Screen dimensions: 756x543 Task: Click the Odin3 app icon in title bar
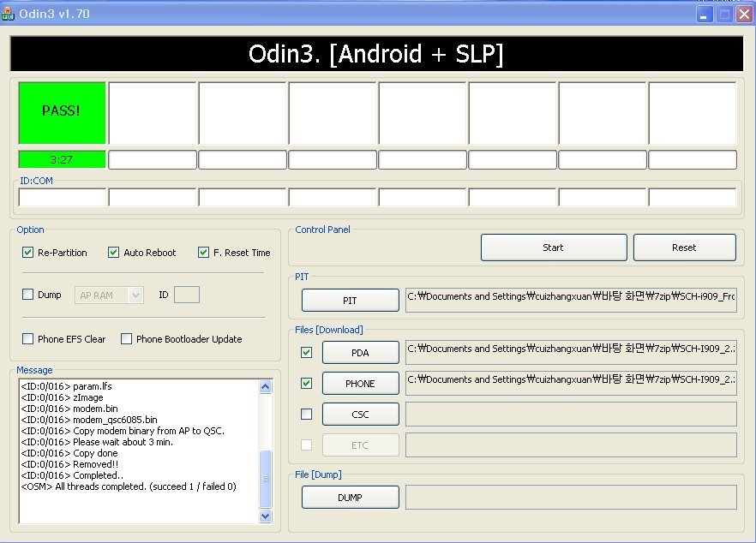(x=8, y=14)
